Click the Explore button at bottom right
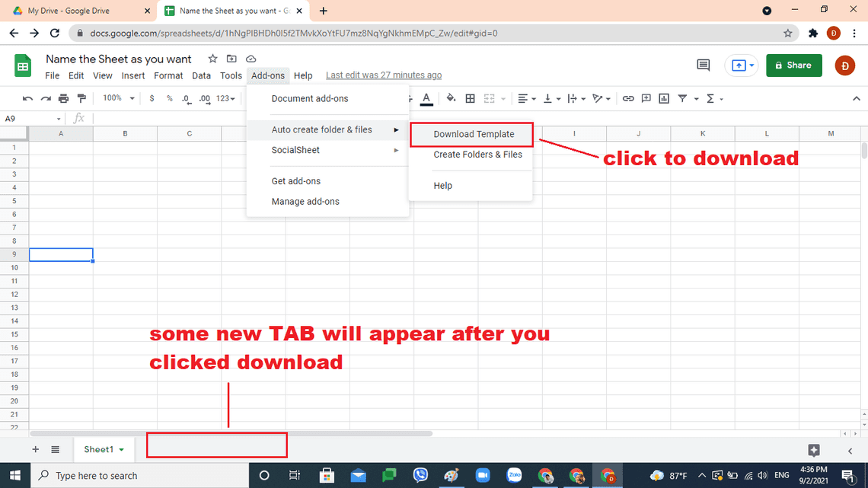868x488 pixels. click(x=813, y=450)
